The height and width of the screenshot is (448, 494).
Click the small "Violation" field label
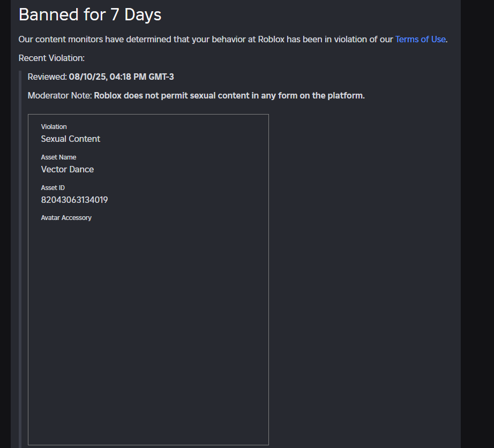[54, 127]
